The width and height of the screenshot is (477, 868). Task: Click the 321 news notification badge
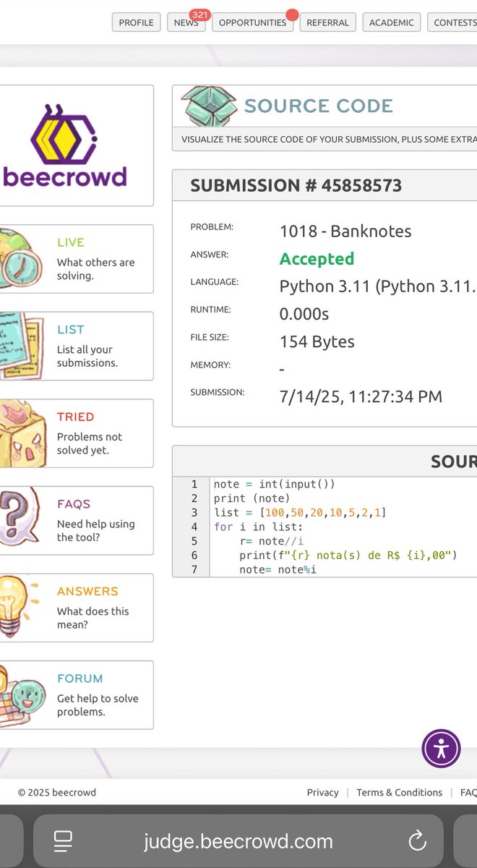[x=199, y=14]
